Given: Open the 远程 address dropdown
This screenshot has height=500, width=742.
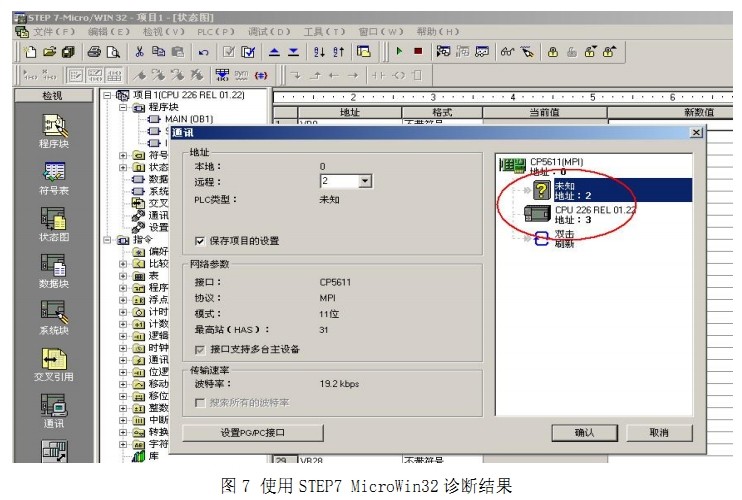Looking at the screenshot, I should tap(365, 181).
